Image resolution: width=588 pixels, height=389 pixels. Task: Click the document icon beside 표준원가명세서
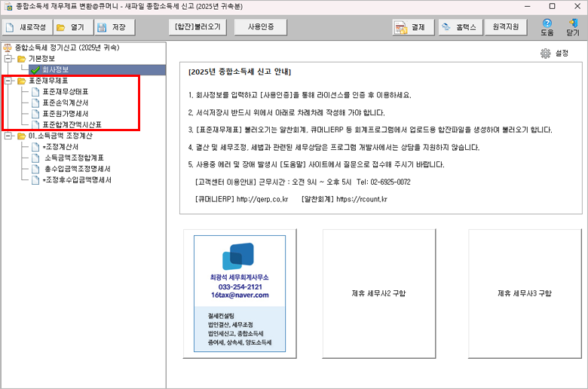click(35, 114)
